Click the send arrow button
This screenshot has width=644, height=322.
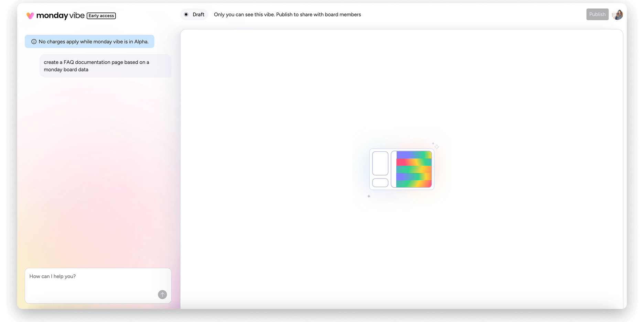(x=162, y=294)
